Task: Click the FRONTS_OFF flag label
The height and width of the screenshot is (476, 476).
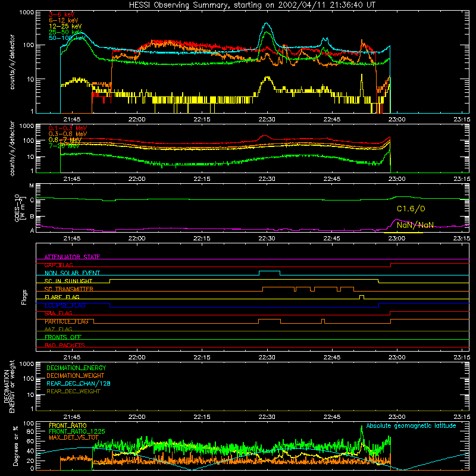Action: click(63, 337)
